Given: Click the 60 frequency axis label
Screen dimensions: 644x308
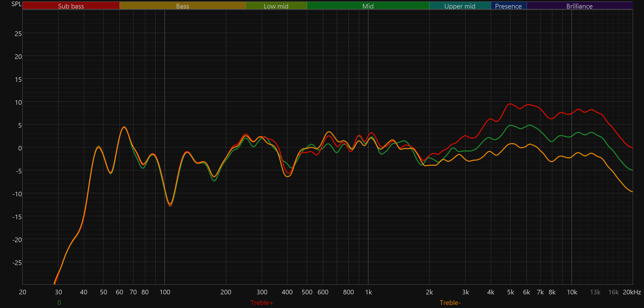Looking at the screenshot, I should 120,292.
